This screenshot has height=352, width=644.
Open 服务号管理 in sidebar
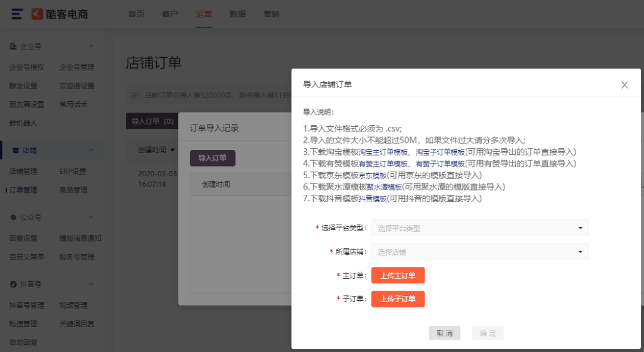(77, 257)
